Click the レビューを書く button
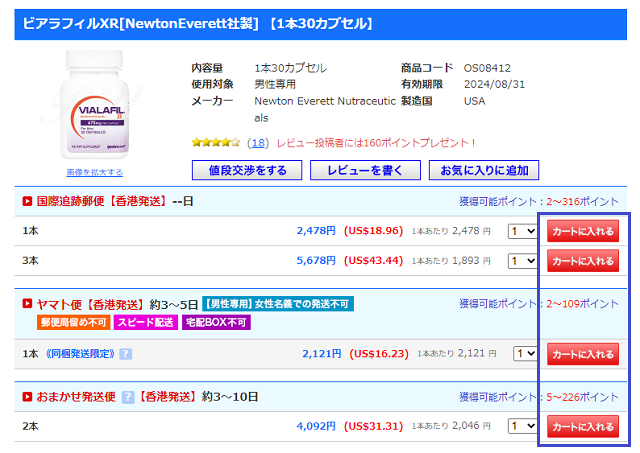 tap(365, 170)
